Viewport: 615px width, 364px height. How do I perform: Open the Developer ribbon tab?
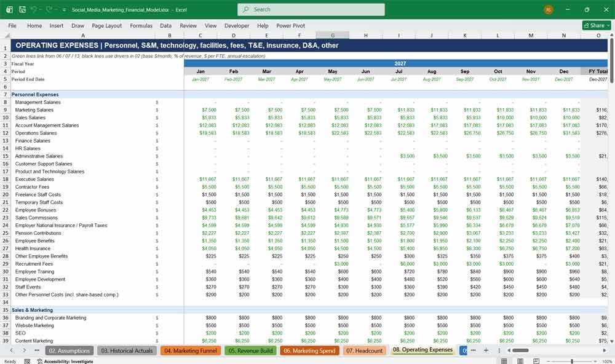click(x=237, y=25)
